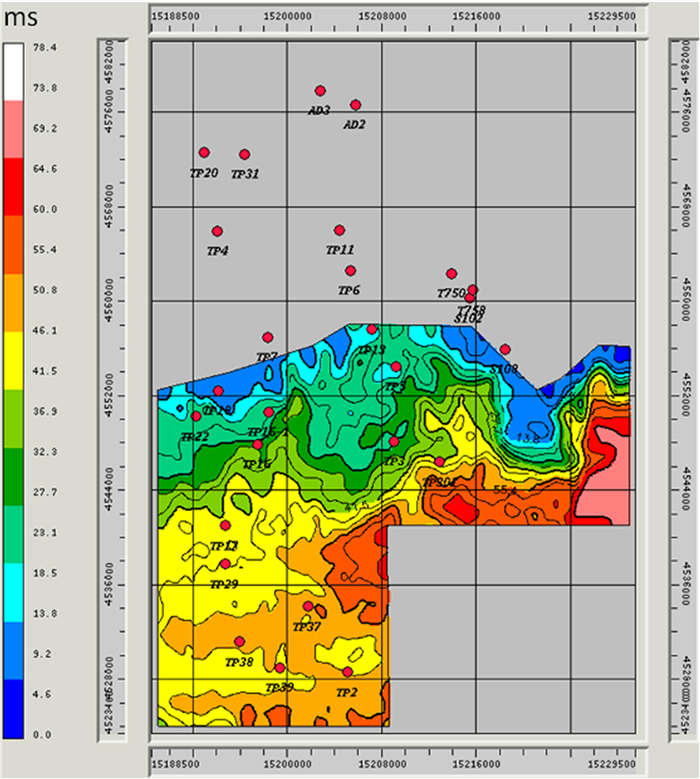Pick the TP37 well marker
Screen dimensions: 700x779
coord(308,606)
